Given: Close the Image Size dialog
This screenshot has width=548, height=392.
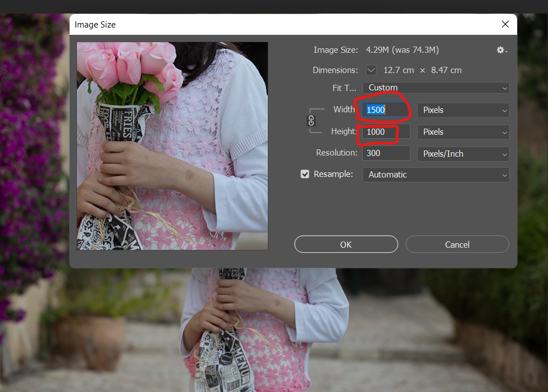Looking at the screenshot, I should (x=505, y=25).
